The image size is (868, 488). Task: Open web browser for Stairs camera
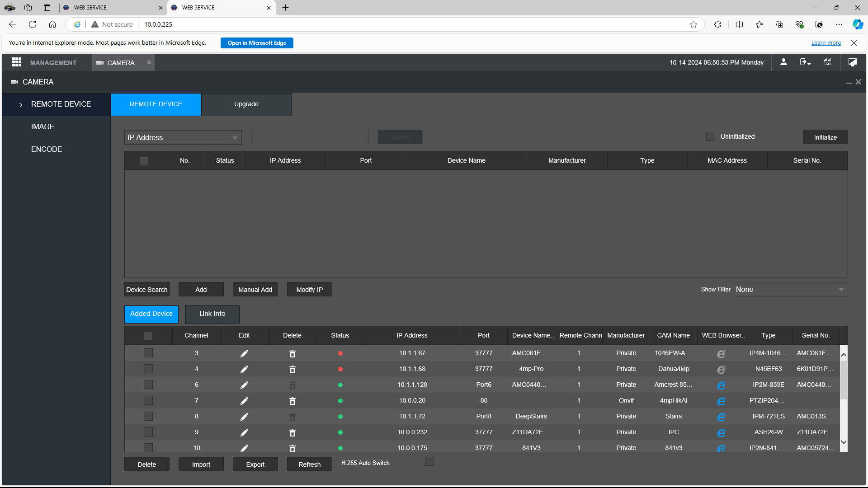click(721, 417)
